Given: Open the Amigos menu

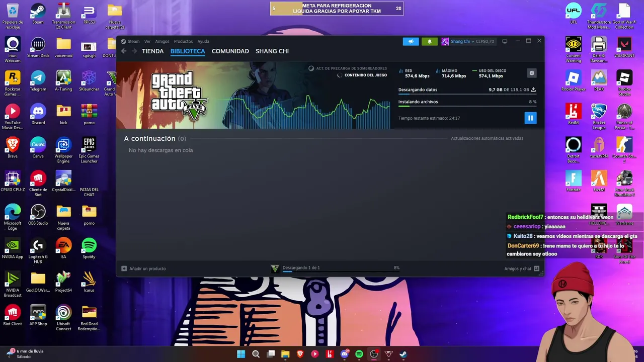Looking at the screenshot, I should coord(162,42).
